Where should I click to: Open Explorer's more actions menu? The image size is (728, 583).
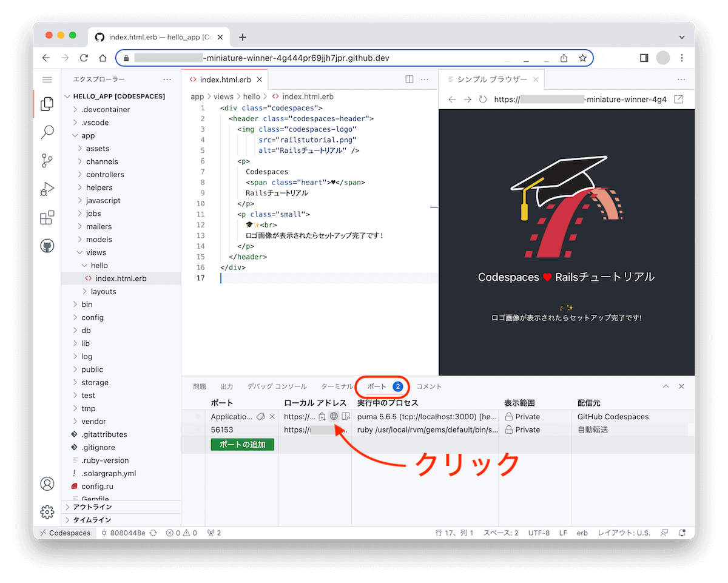click(167, 79)
